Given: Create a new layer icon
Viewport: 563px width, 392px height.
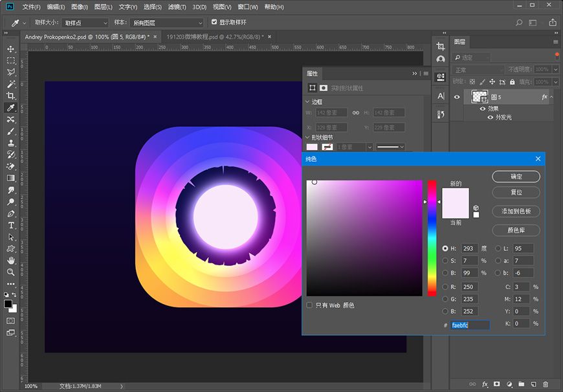Looking at the screenshot, I should [x=534, y=384].
